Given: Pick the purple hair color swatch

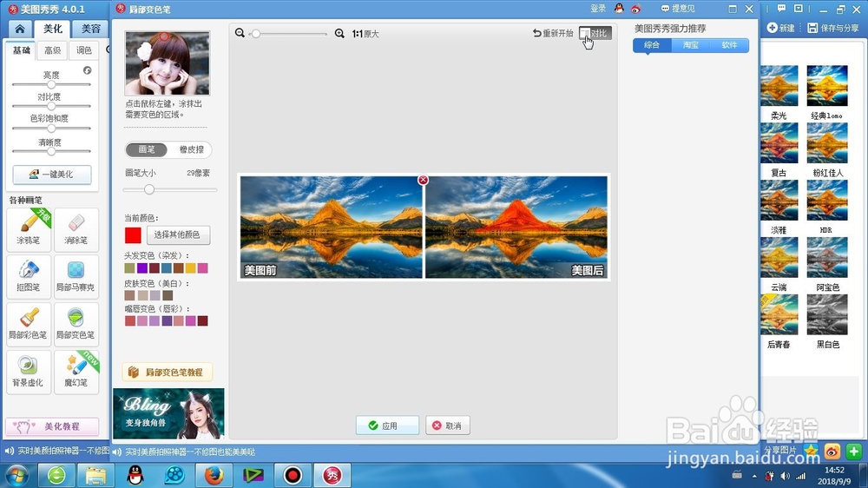Looking at the screenshot, I should click(x=142, y=268).
